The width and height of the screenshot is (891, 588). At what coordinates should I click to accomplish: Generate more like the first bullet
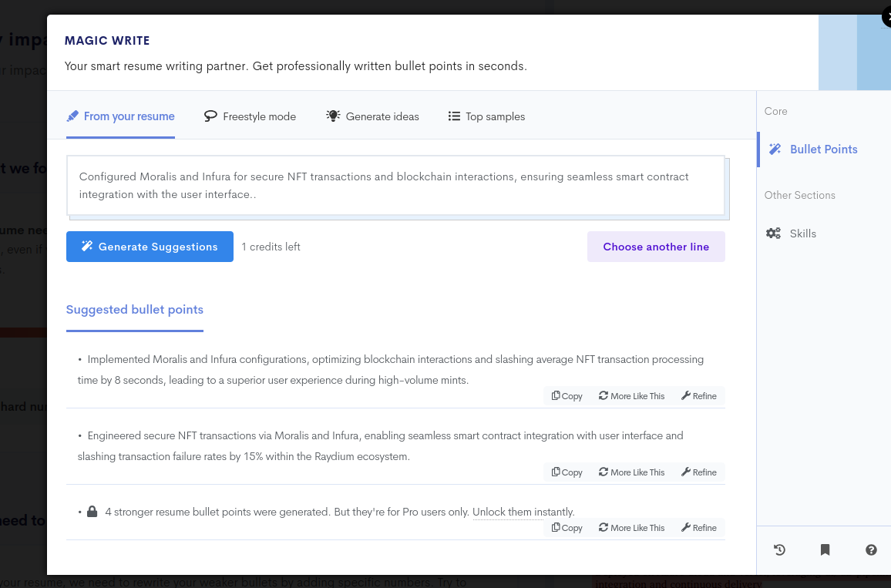point(631,396)
